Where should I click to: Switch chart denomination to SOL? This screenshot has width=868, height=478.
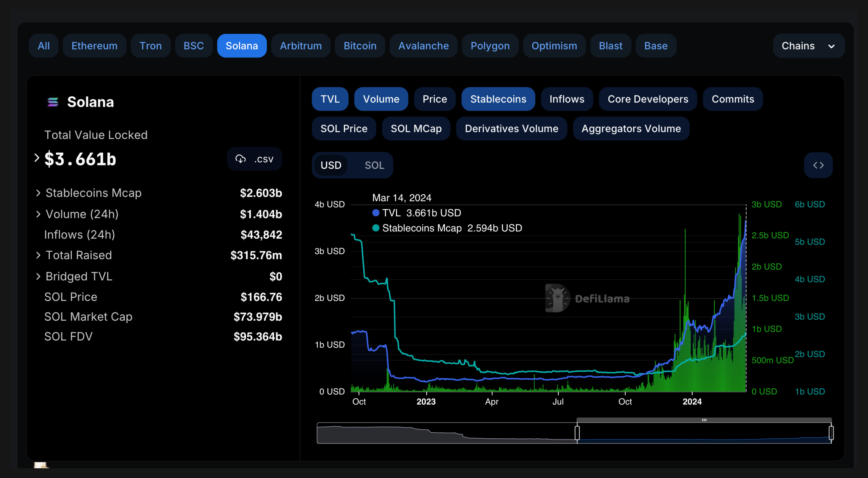374,165
